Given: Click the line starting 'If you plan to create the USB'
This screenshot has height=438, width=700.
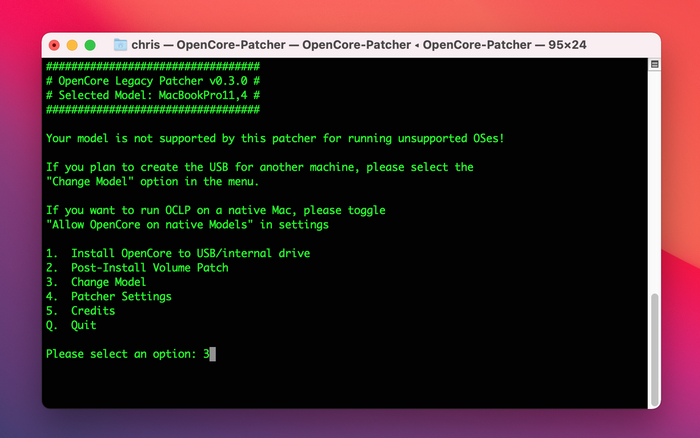Looking at the screenshot, I should click(260, 167).
